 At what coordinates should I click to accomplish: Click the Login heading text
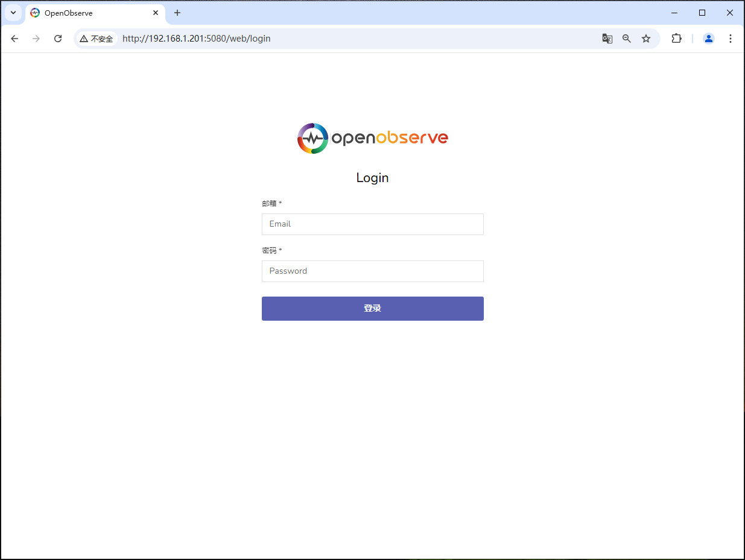click(372, 177)
